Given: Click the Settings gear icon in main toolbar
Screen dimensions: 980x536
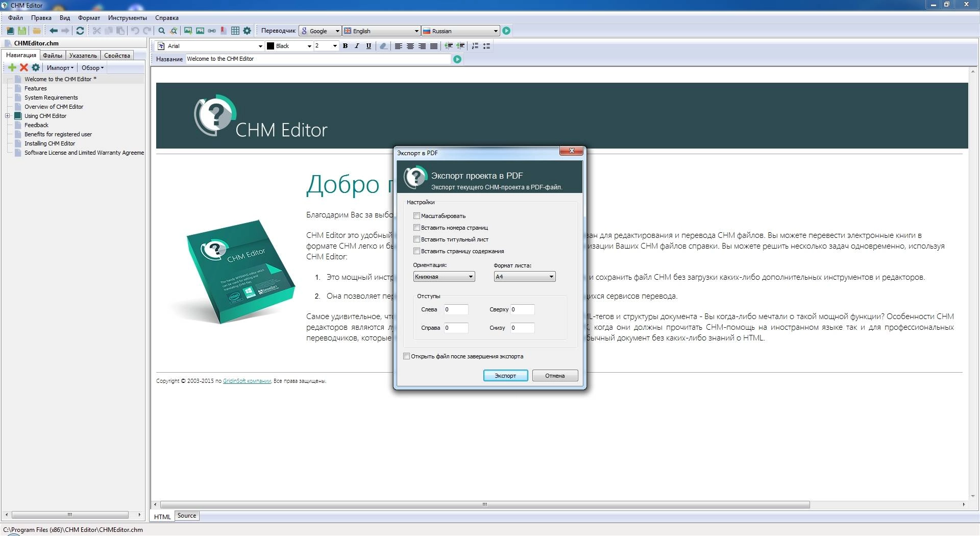Looking at the screenshot, I should click(x=247, y=31).
